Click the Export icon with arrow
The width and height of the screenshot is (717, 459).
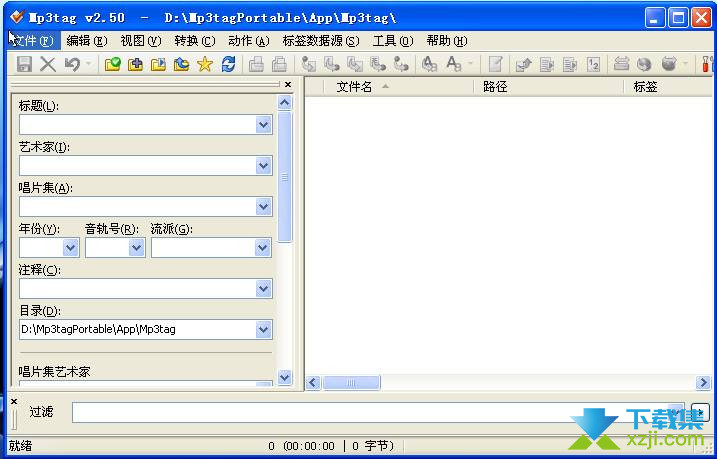524,64
